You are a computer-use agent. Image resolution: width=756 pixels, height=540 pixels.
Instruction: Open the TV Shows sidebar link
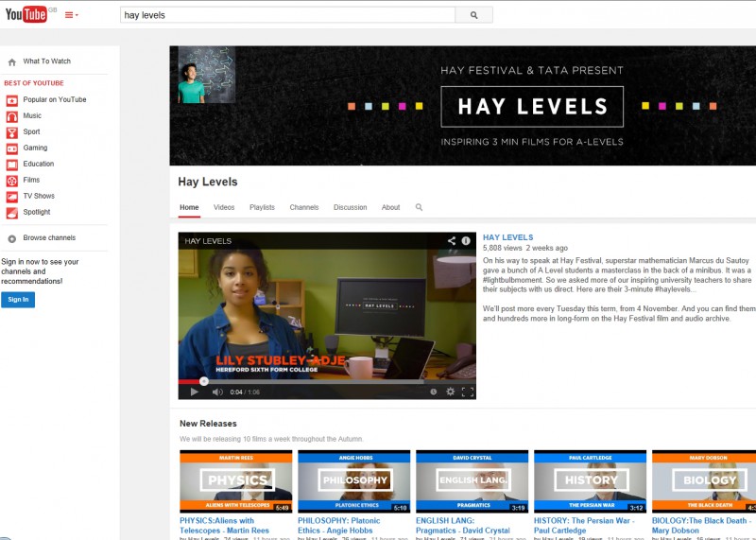pos(39,196)
